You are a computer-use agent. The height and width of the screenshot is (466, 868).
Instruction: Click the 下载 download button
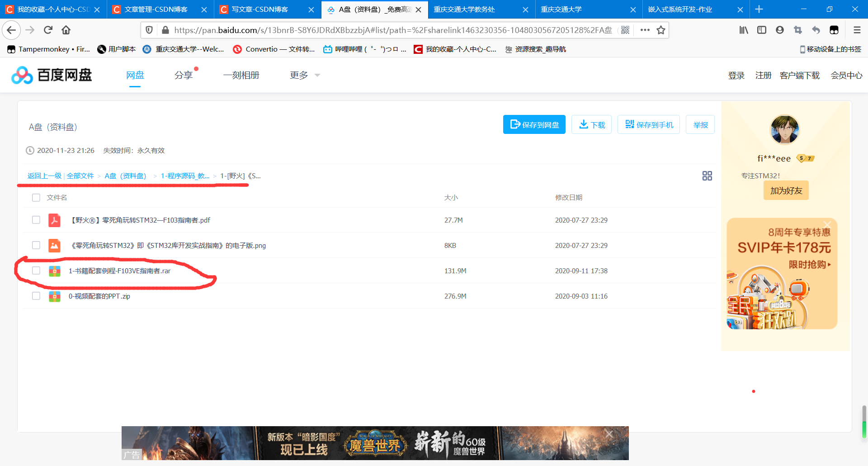pos(592,124)
